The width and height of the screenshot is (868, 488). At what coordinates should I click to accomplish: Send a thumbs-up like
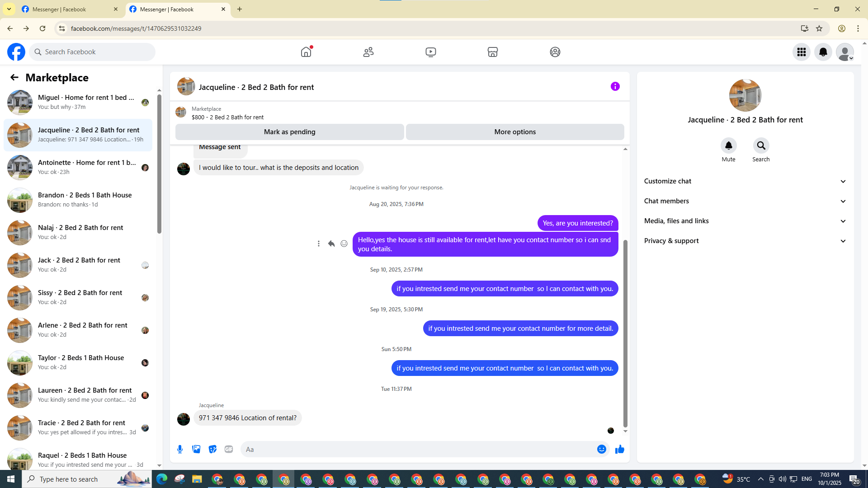click(620, 449)
